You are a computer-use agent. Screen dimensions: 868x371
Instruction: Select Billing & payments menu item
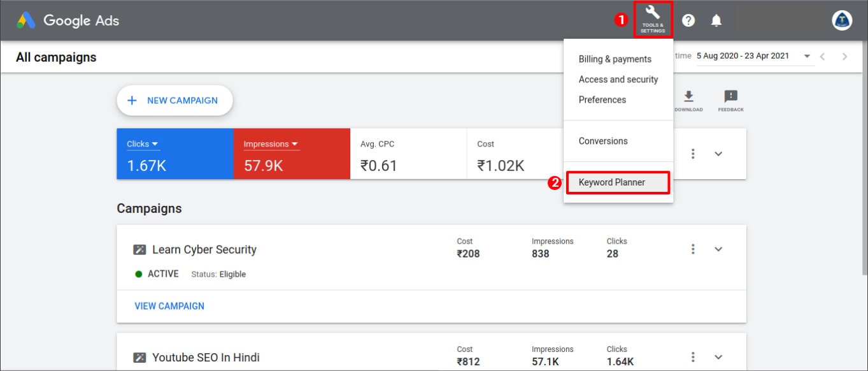(618, 59)
